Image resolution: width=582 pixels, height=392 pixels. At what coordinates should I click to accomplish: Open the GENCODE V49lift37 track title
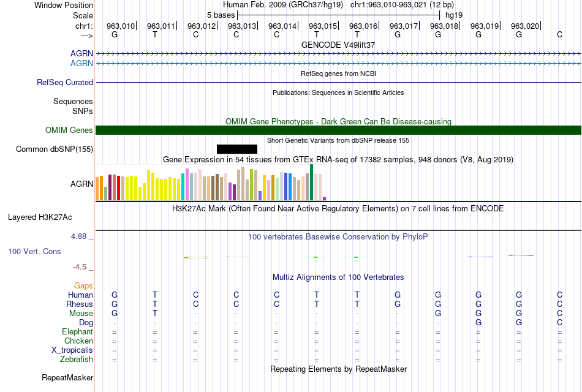coord(338,45)
